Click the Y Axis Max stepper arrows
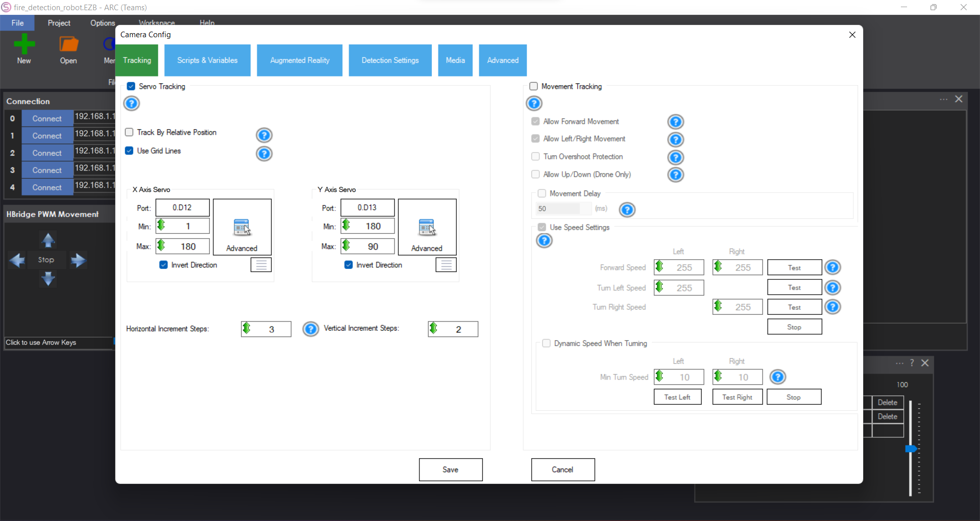 tap(346, 245)
